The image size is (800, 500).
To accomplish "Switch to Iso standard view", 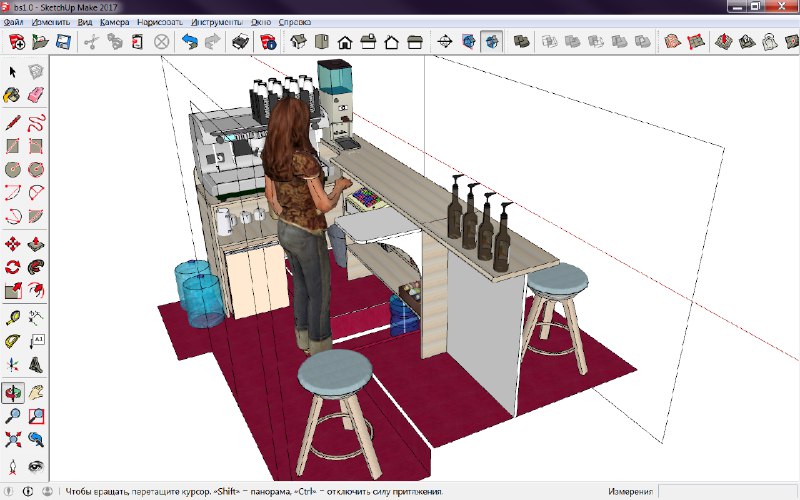I will pos(297,42).
